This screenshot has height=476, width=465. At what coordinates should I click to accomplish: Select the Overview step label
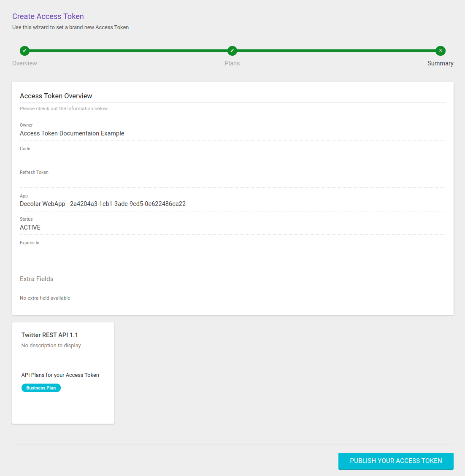pos(24,63)
